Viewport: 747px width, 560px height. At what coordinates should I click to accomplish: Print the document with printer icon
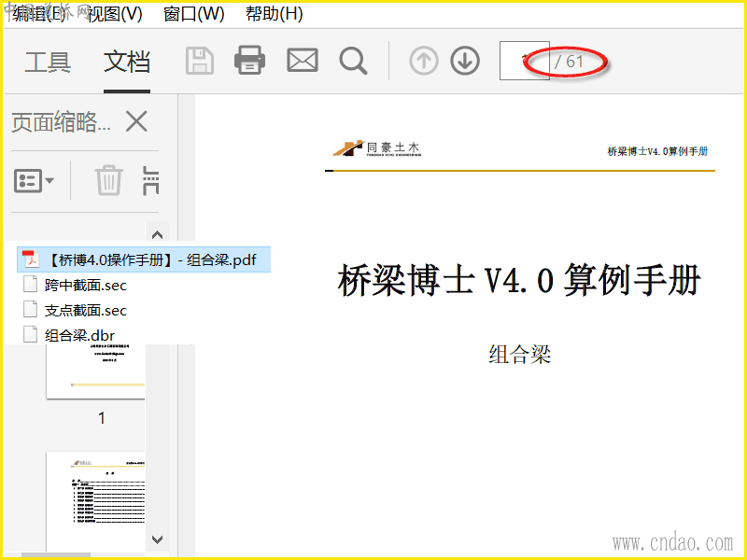pyautogui.click(x=249, y=61)
